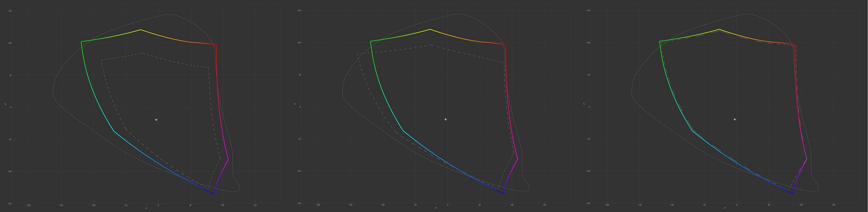Select the green corner vertex in the right plot
This screenshot has width=868, height=212.
660,41
